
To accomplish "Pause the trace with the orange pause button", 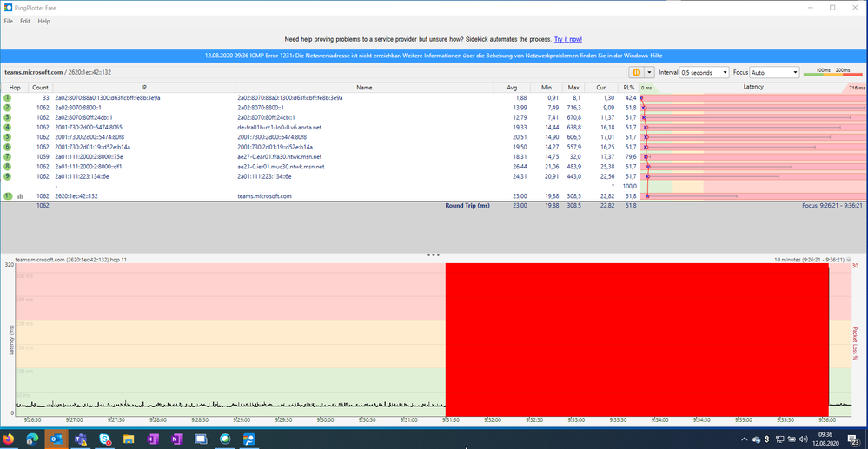I will pos(636,73).
